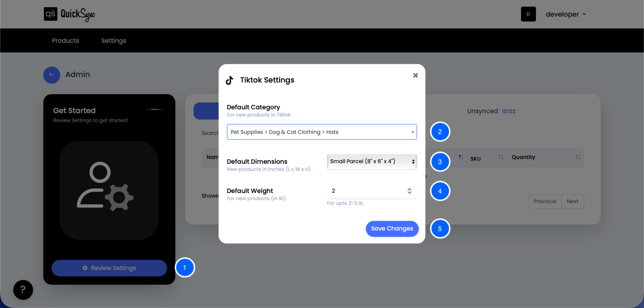
Task: Click the TikTok icon in the modal header
Action: click(x=230, y=80)
